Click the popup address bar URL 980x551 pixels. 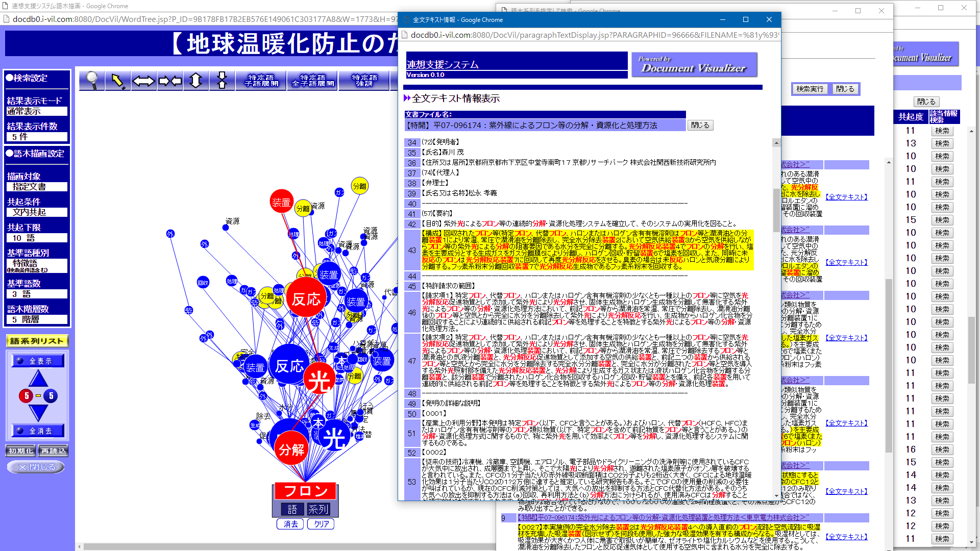[595, 35]
